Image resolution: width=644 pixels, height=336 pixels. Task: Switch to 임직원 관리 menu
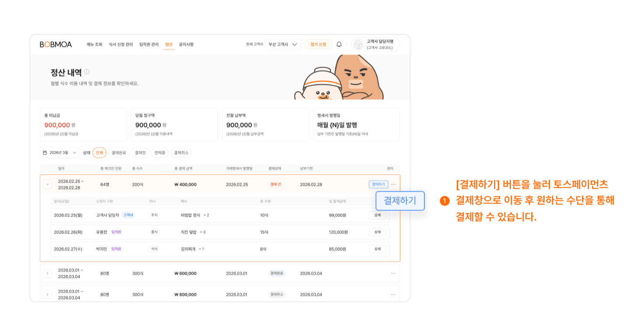pyautogui.click(x=149, y=44)
